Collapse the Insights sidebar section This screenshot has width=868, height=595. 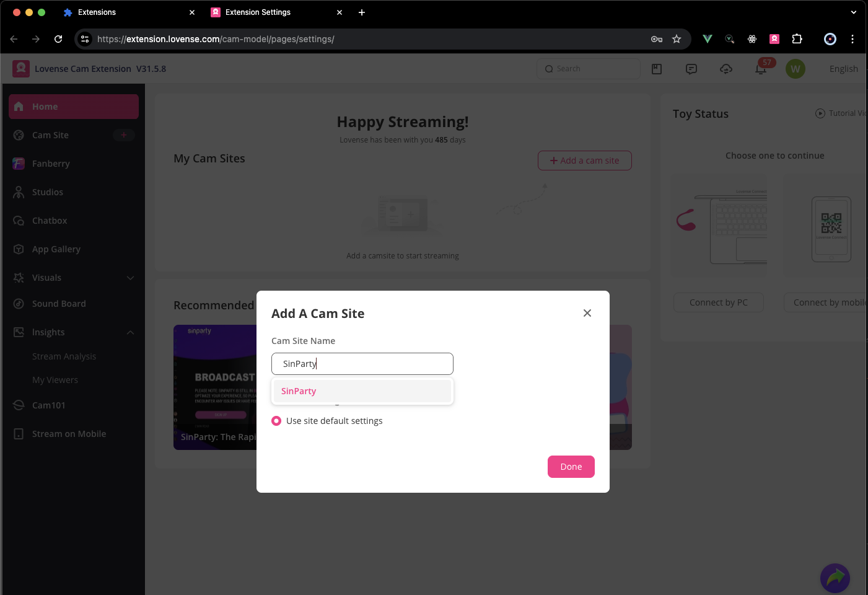pyautogui.click(x=130, y=332)
